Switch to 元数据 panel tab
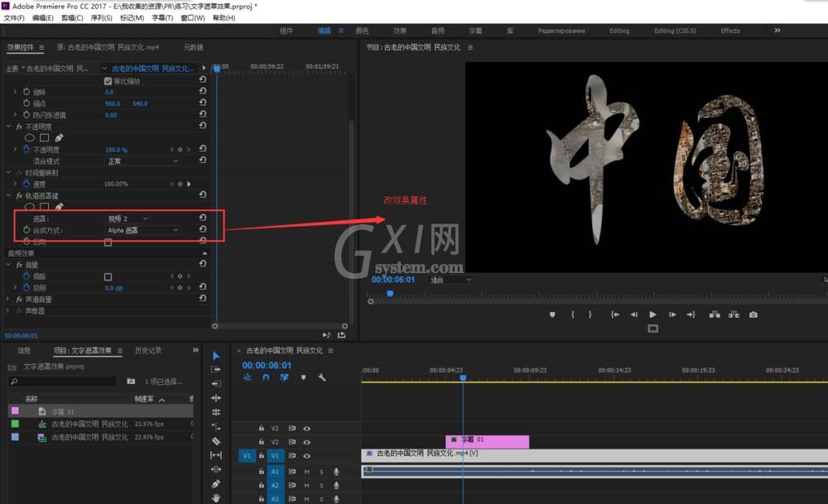This screenshot has height=504, width=828. click(193, 47)
